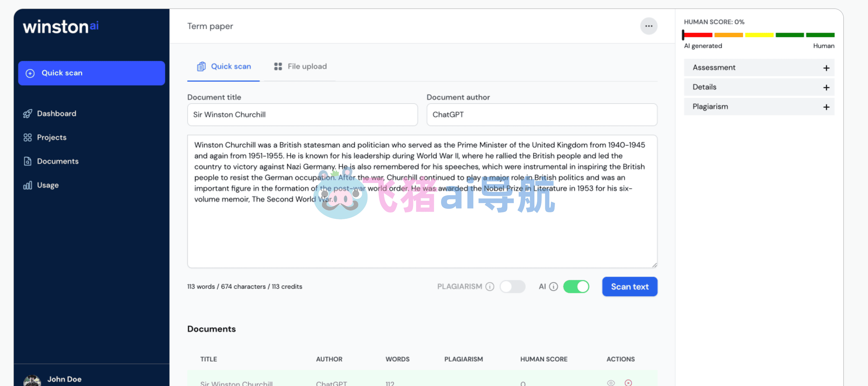Disable the AI detection toggle
The height and width of the screenshot is (386, 868).
576,287
